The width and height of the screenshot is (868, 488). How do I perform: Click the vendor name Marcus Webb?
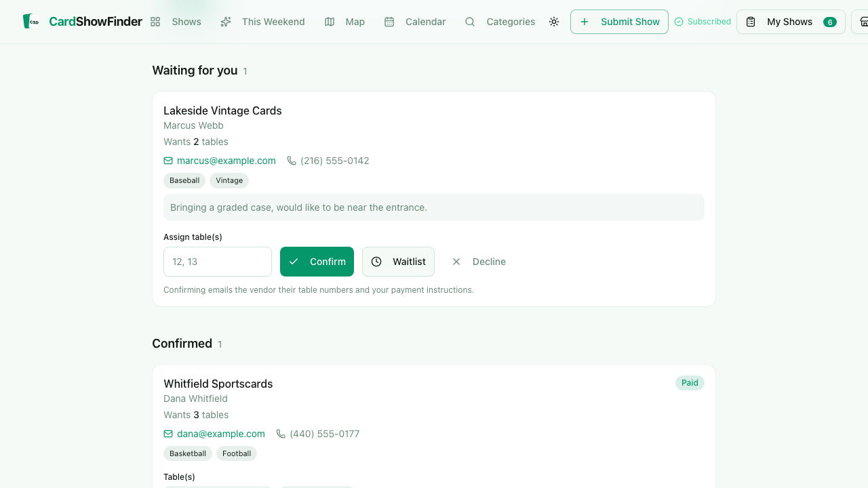tap(193, 125)
